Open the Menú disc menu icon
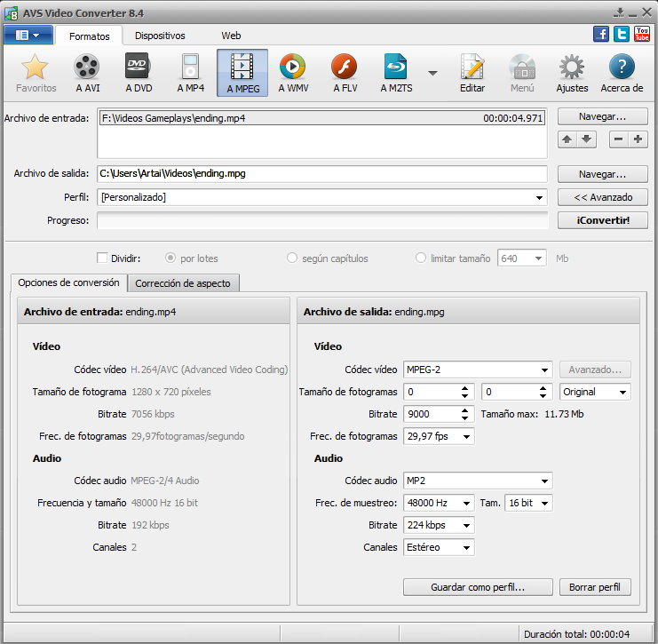Image resolution: width=658 pixels, height=644 pixels. pyautogui.click(x=522, y=73)
